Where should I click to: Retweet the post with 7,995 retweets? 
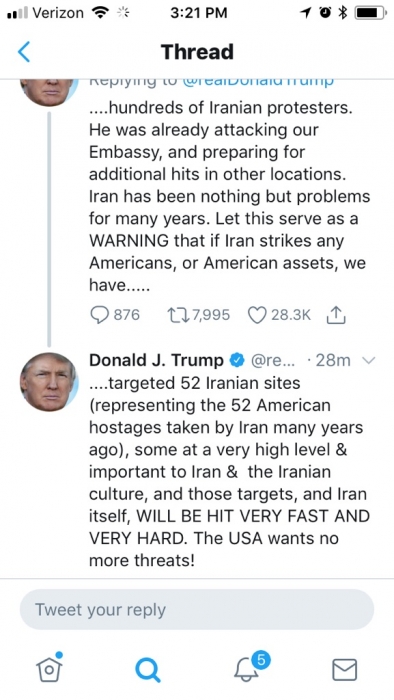(x=199, y=315)
